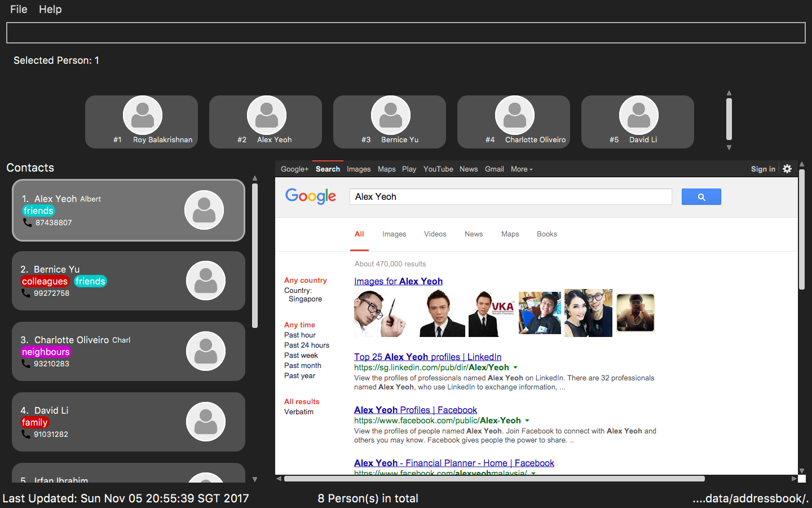Click family tag on David Li
The height and width of the screenshot is (508, 812).
click(34, 422)
